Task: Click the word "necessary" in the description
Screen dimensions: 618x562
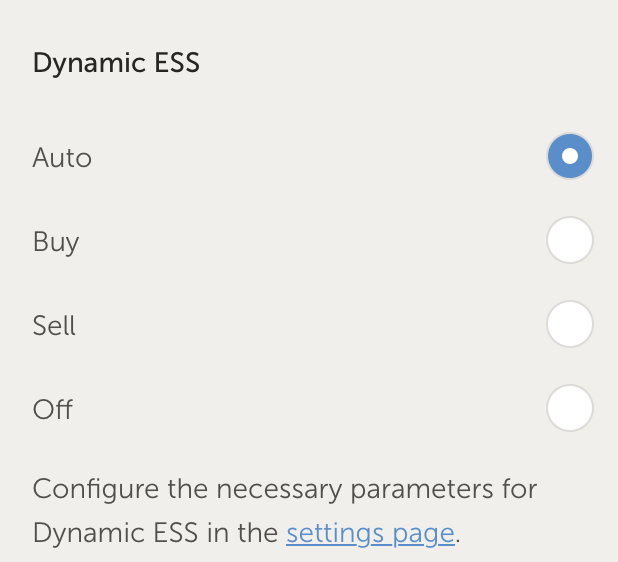Action: point(262,490)
